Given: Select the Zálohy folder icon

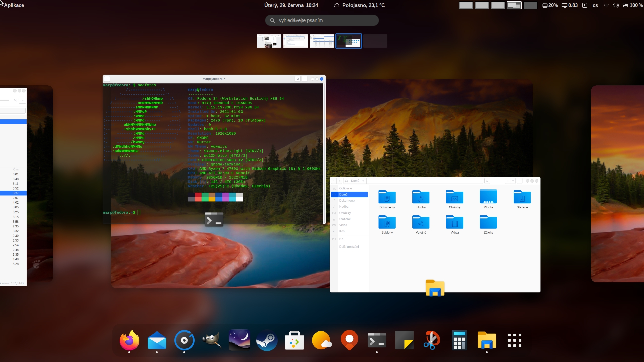Looking at the screenshot, I should (x=488, y=222).
